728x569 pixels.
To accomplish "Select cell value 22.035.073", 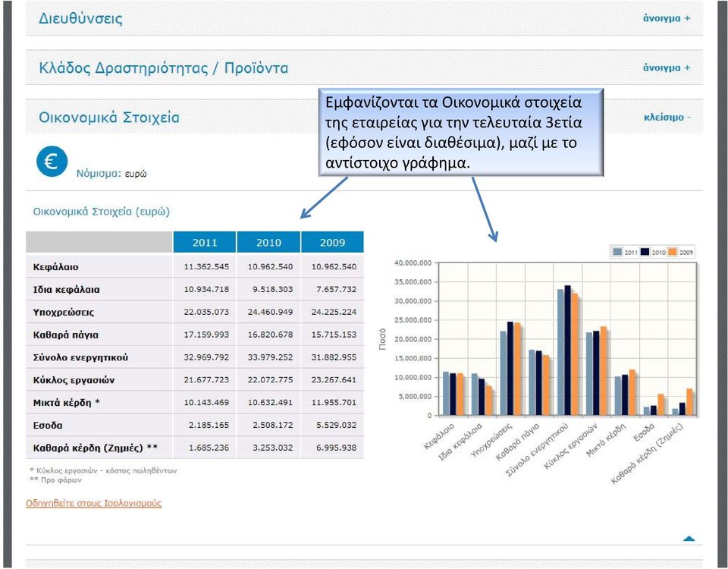I will [206, 312].
